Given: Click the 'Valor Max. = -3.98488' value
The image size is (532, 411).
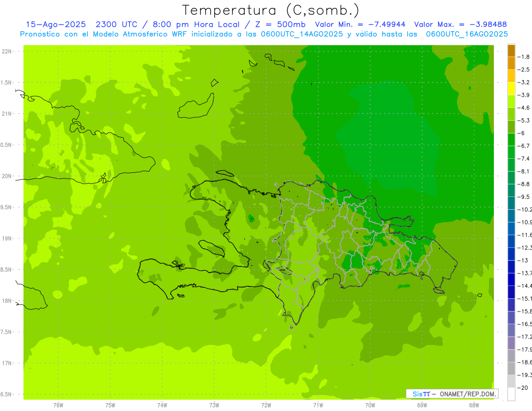Looking at the screenshot, I should point(461,25).
